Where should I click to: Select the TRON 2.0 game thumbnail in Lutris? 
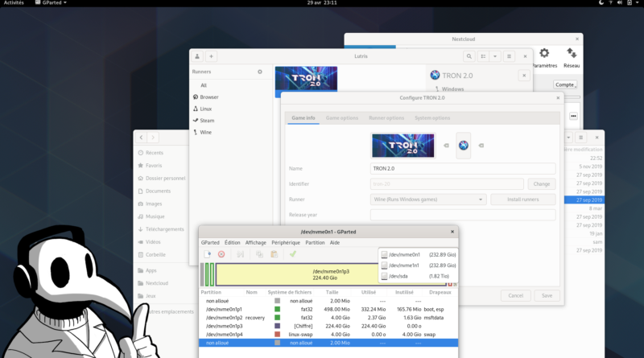pyautogui.click(x=306, y=79)
